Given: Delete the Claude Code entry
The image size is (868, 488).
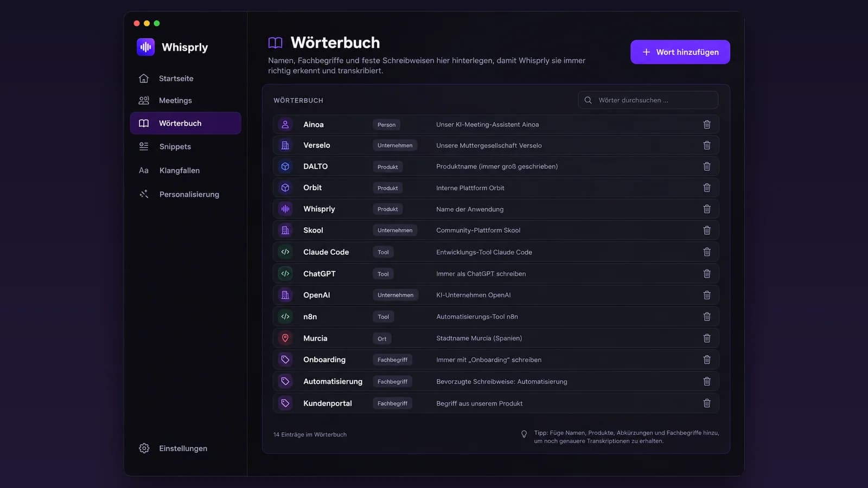Looking at the screenshot, I should point(707,252).
